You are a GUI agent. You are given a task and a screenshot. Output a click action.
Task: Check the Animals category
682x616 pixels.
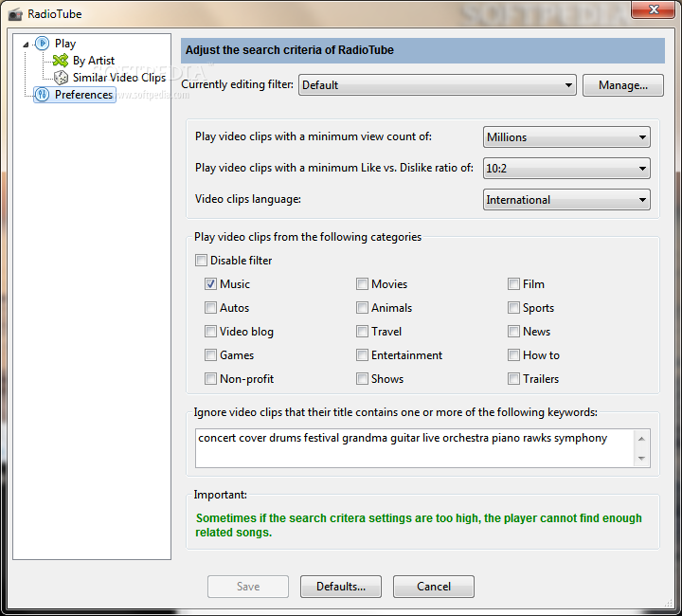[x=362, y=308]
